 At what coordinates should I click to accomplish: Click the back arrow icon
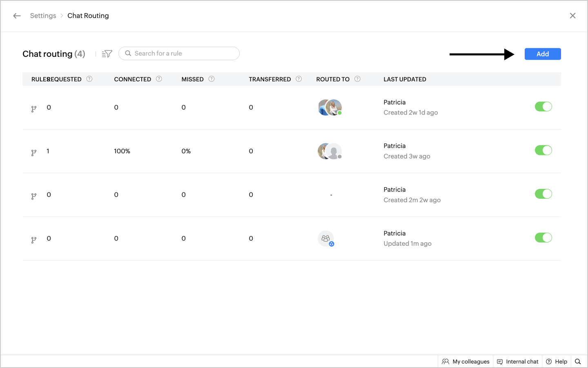(x=17, y=16)
